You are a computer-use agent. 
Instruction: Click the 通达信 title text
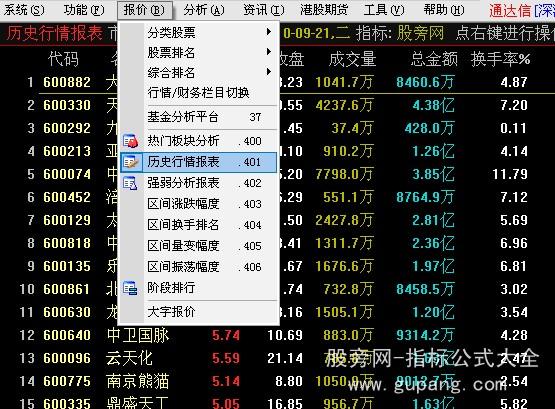click(510, 11)
